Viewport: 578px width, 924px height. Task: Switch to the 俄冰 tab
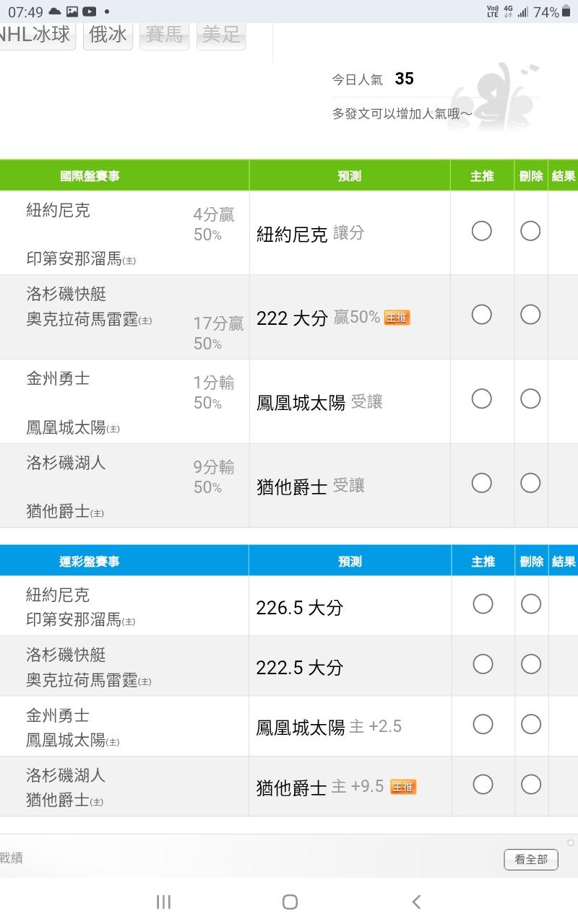point(108,35)
